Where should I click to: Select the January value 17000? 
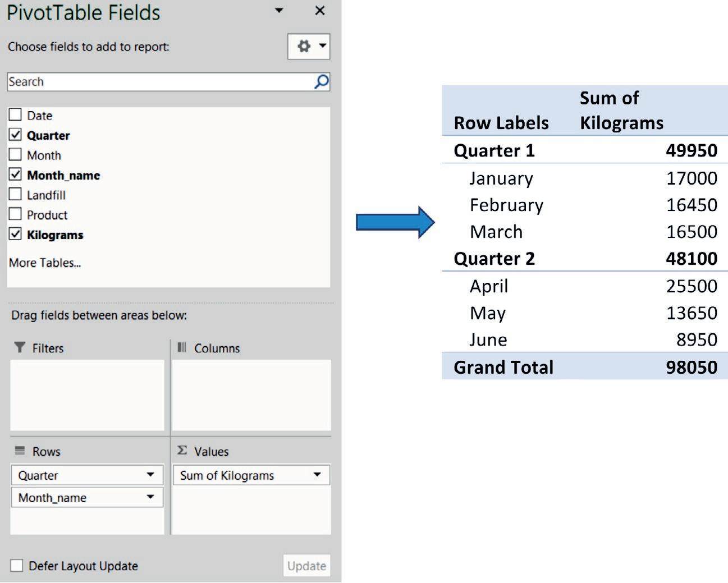[692, 178]
